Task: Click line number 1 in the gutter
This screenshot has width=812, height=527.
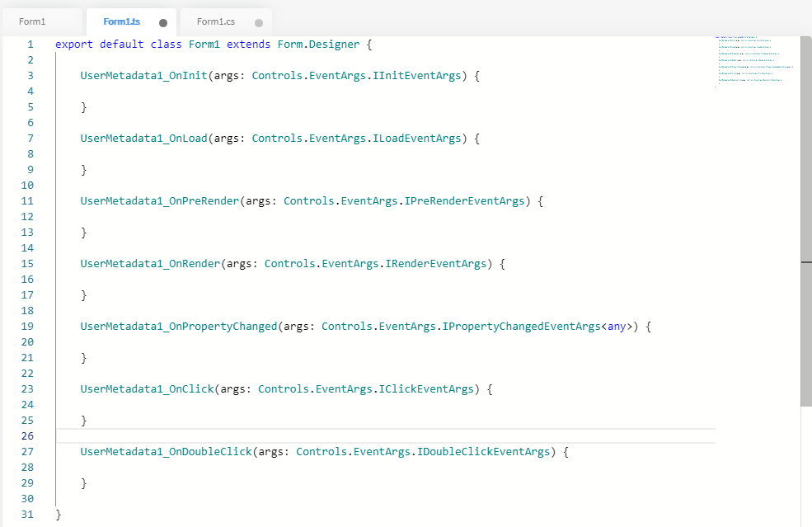Action: (31, 45)
